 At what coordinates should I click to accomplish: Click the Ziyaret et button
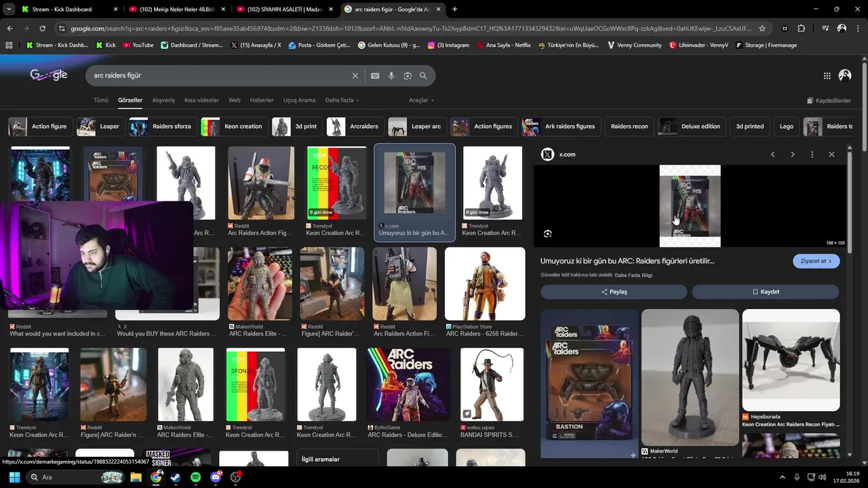(x=816, y=261)
